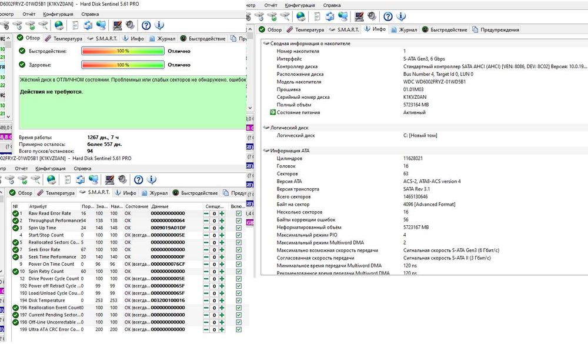This screenshot has width=588, height=364.
Task: Toggle enable checkbox for Ultra ATA CRC Error row
Action: tap(239, 329)
